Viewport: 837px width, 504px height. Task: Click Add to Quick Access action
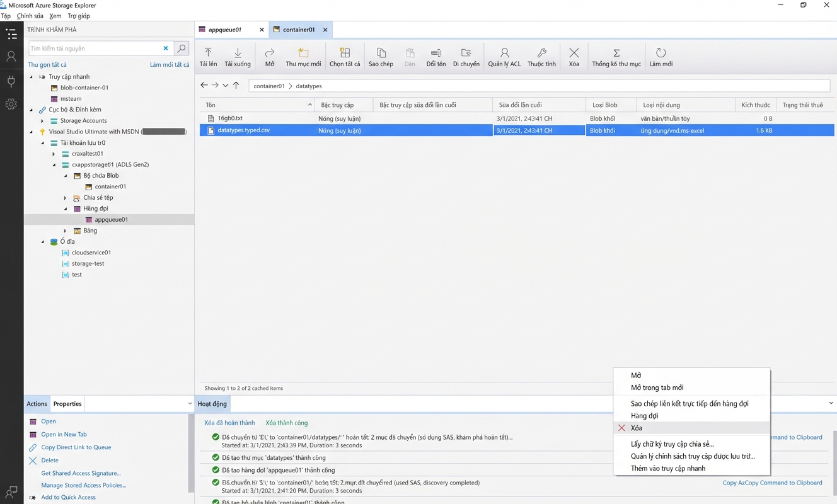pyautogui.click(x=68, y=497)
